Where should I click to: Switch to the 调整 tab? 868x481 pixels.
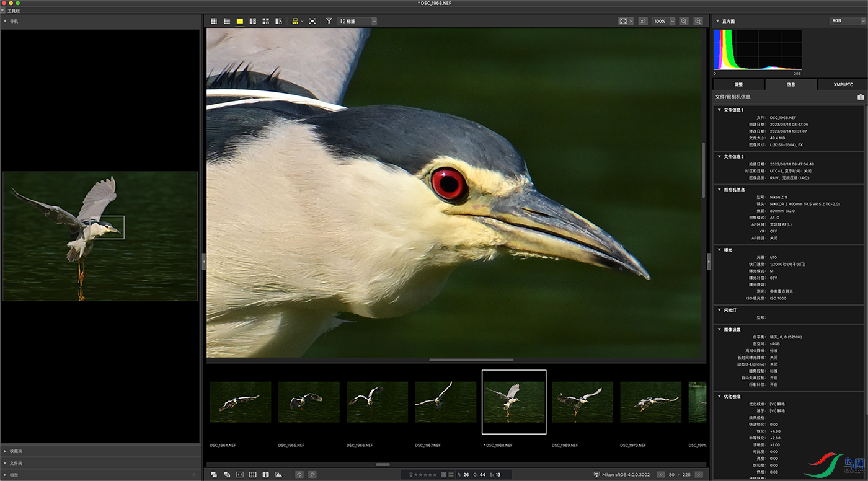(738, 84)
